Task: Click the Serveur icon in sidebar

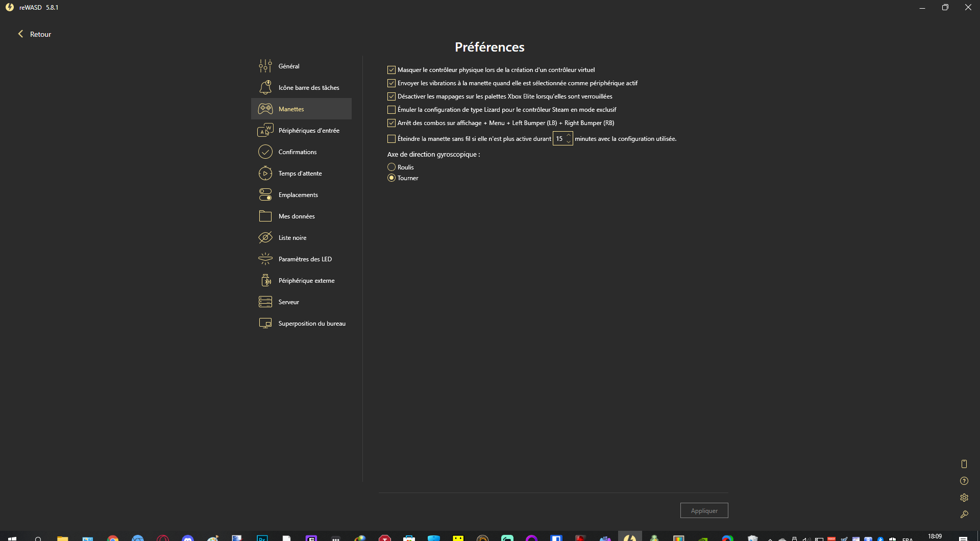Action: tap(265, 302)
